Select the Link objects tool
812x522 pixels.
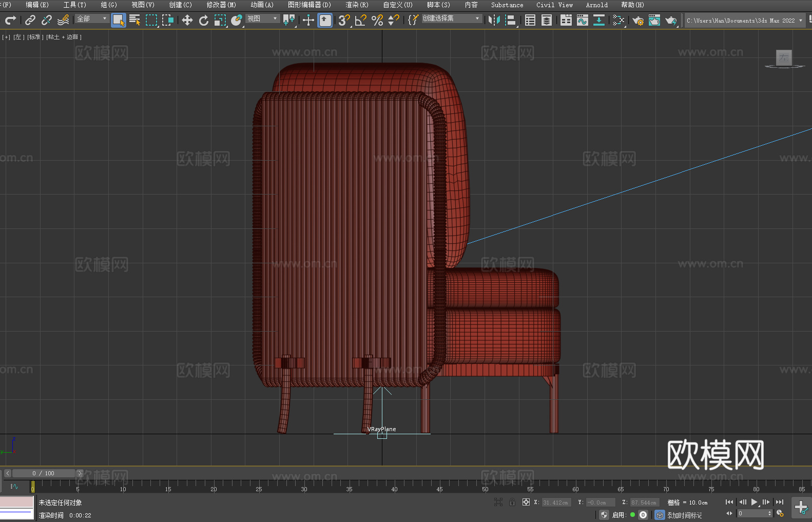[30, 20]
